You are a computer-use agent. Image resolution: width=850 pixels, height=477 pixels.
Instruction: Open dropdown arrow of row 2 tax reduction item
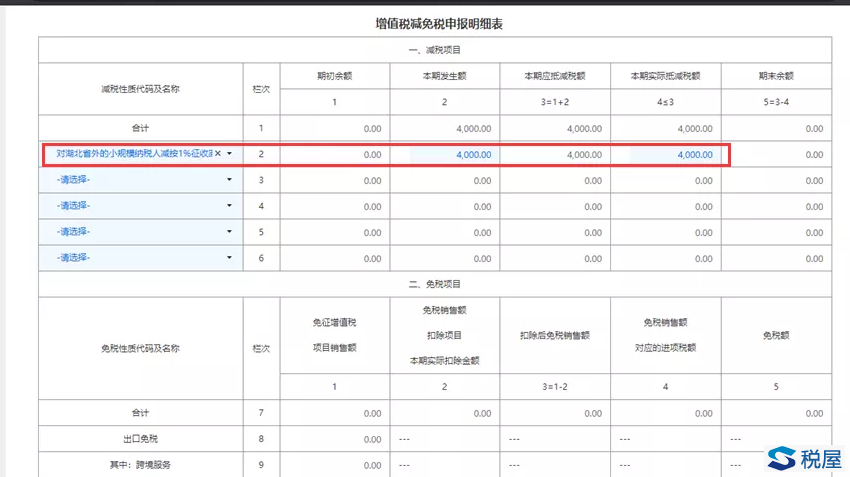point(230,153)
